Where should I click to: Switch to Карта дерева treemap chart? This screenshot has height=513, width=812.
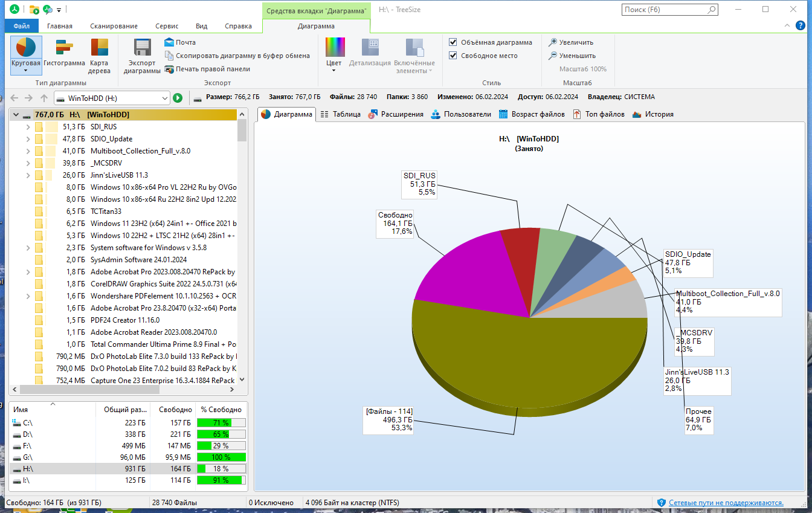coord(100,55)
